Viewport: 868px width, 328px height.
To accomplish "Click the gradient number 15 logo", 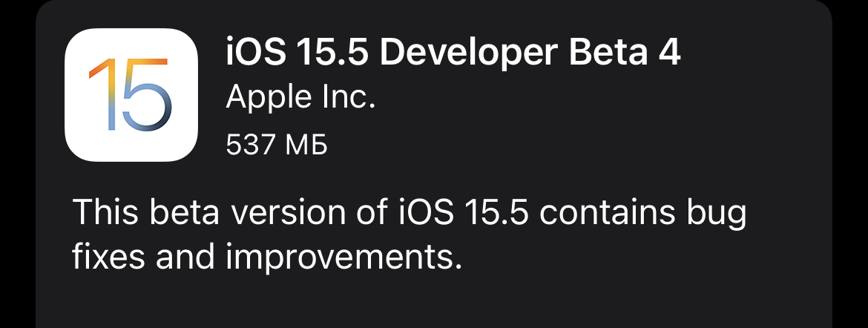I will pyautogui.click(x=130, y=95).
